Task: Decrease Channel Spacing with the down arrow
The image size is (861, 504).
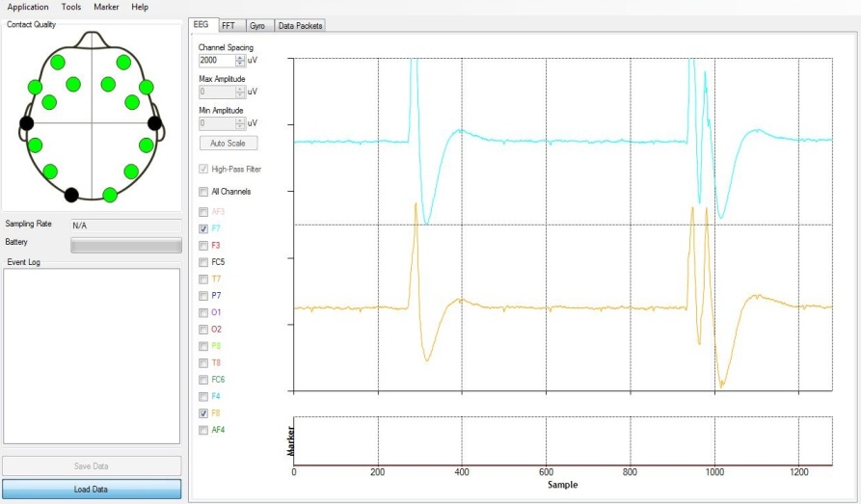Action: tap(240, 64)
